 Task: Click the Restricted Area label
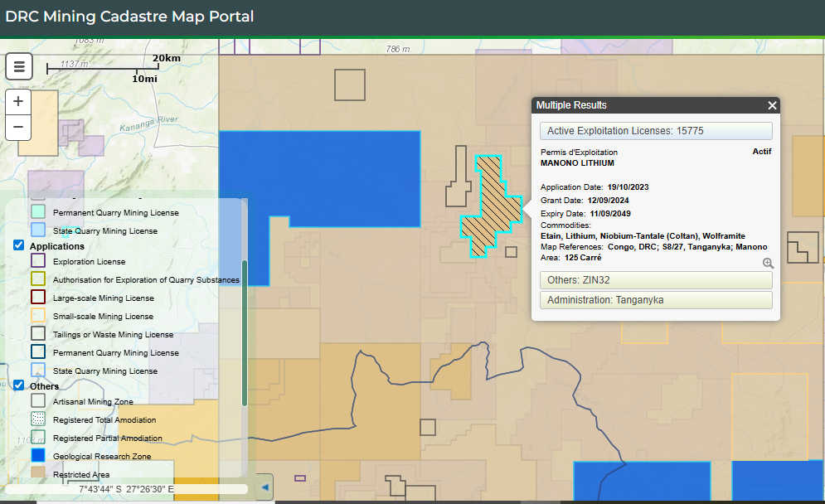[81, 474]
